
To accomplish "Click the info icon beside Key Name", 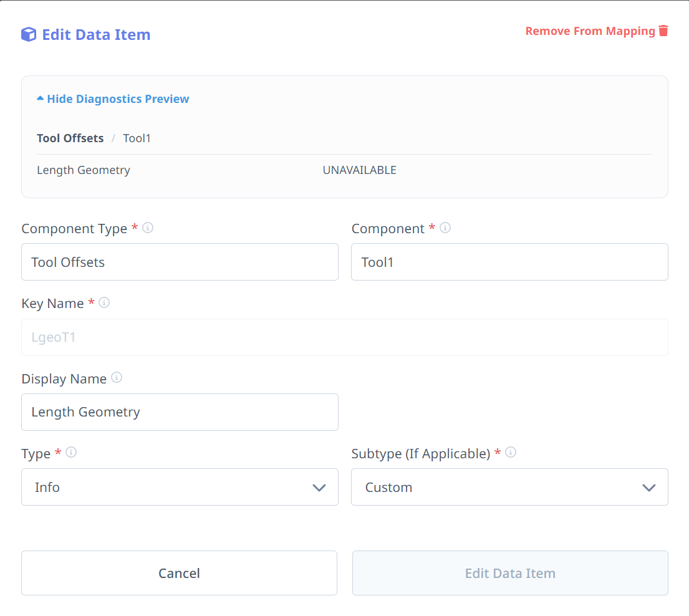I will coord(104,302).
